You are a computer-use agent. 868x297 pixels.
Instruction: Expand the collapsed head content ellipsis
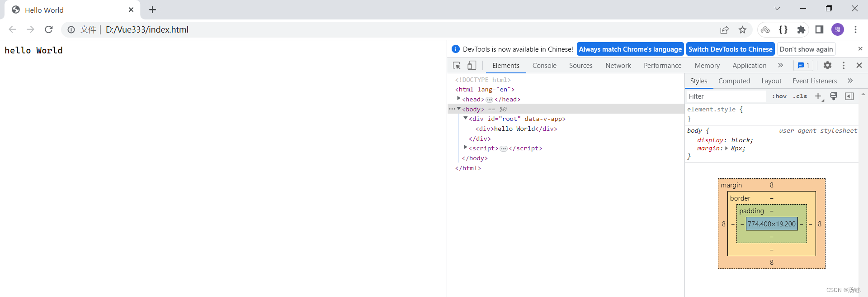coord(489,100)
